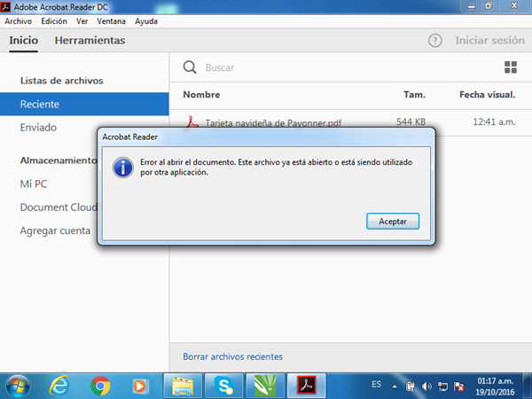532x399 pixels.
Task: Open Document Cloud storage
Action: [59, 207]
